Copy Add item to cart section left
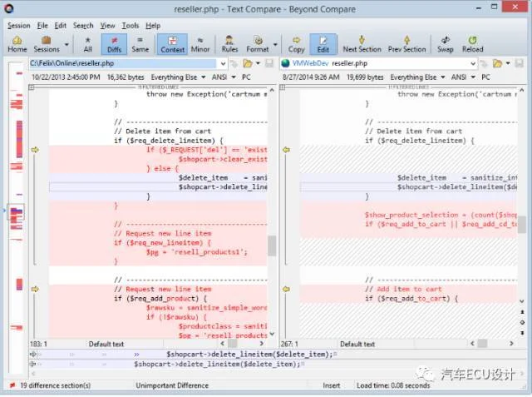Viewport: 532px width, 397px height. point(286,289)
